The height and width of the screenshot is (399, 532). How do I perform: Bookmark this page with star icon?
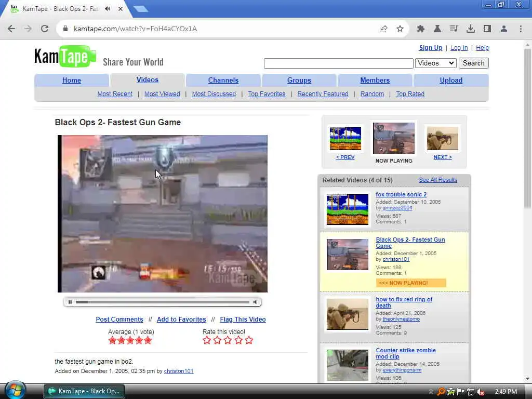pyautogui.click(x=400, y=29)
